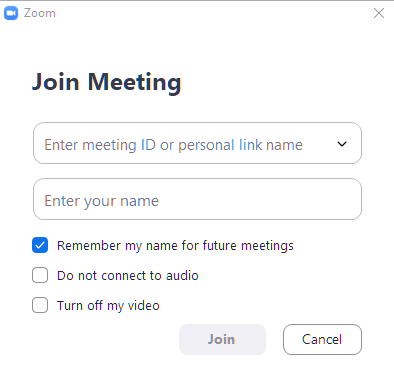Click the 'Join Meeting' heading
Image resolution: width=394 pixels, height=387 pixels.
(107, 82)
